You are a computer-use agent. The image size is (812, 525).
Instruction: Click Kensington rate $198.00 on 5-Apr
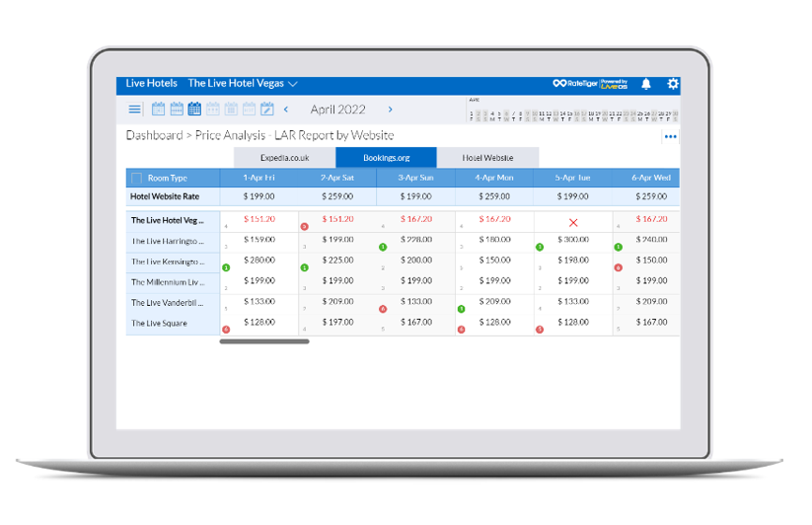tap(573, 260)
